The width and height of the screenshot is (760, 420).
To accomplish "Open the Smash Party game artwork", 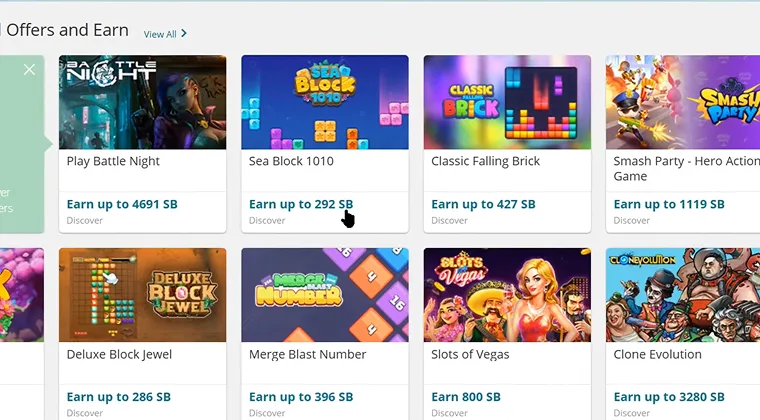I will pos(683,102).
